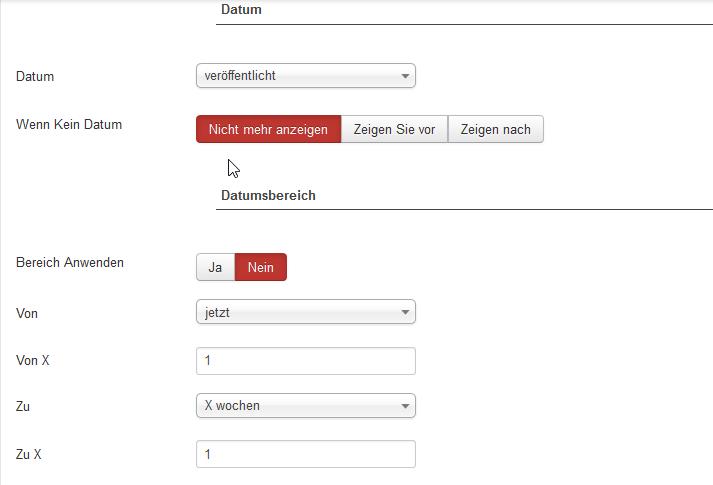Focus the Von X input field
This screenshot has height=485, width=713.
pos(305,361)
